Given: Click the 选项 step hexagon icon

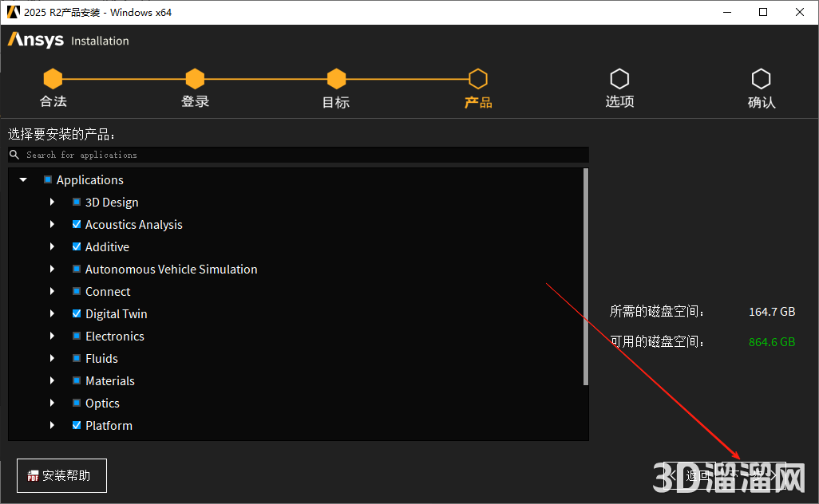Looking at the screenshot, I should (619, 79).
